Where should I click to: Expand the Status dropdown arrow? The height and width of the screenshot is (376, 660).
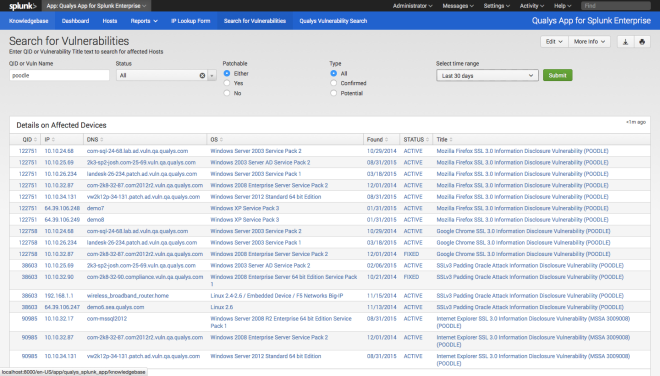tap(212, 75)
